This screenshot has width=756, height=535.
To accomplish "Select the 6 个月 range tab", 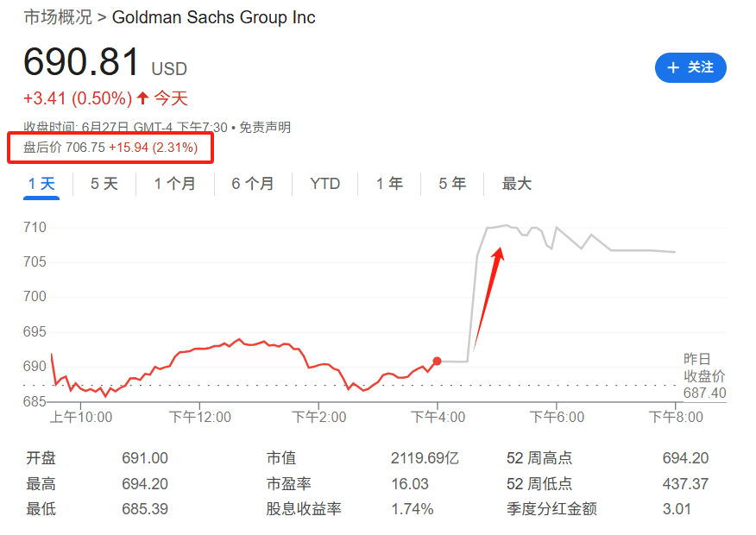I will tap(253, 184).
